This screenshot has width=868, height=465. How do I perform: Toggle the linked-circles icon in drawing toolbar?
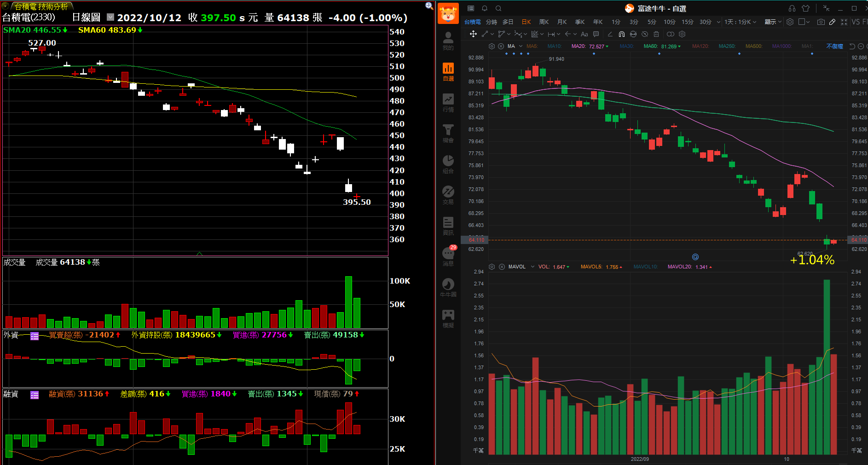[671, 34]
